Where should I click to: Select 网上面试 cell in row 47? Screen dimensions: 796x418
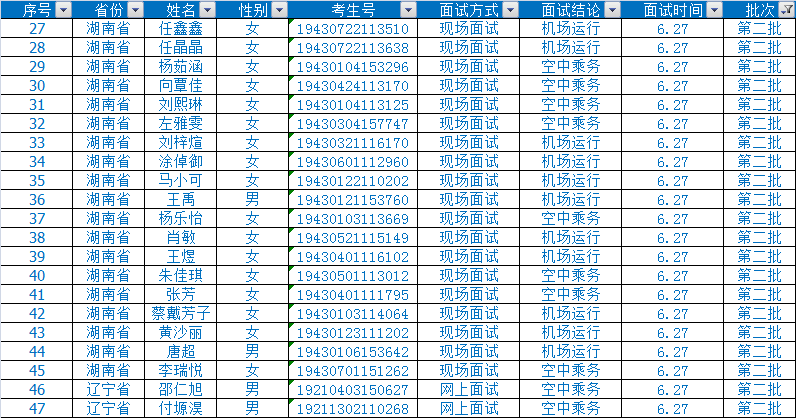click(469, 408)
